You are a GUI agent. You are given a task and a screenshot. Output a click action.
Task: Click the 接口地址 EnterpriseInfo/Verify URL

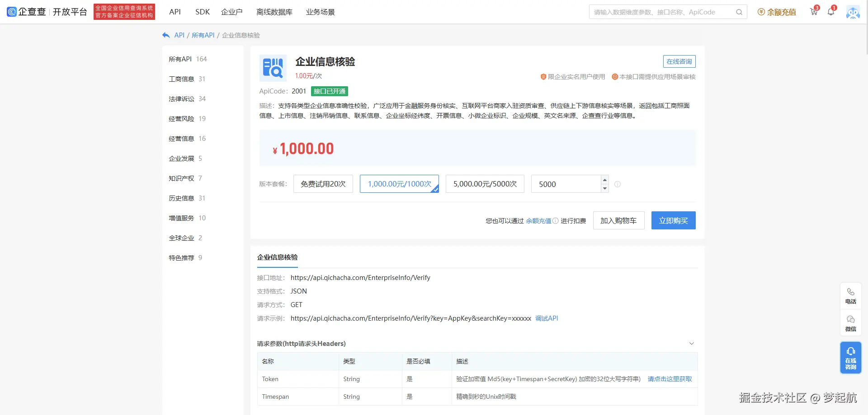tap(360, 278)
